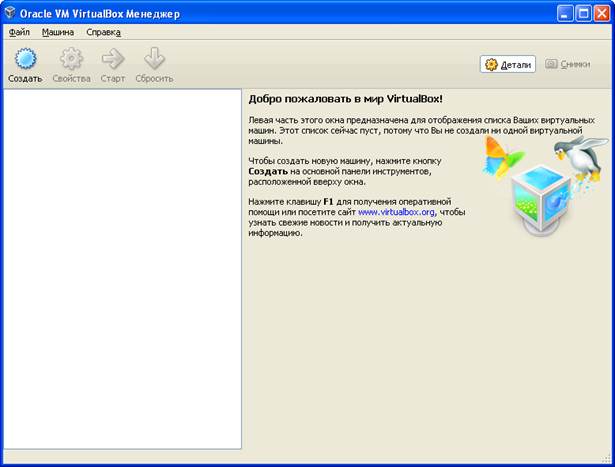
Task: Minimize the VirtualBox Manager window
Action: (x=565, y=14)
